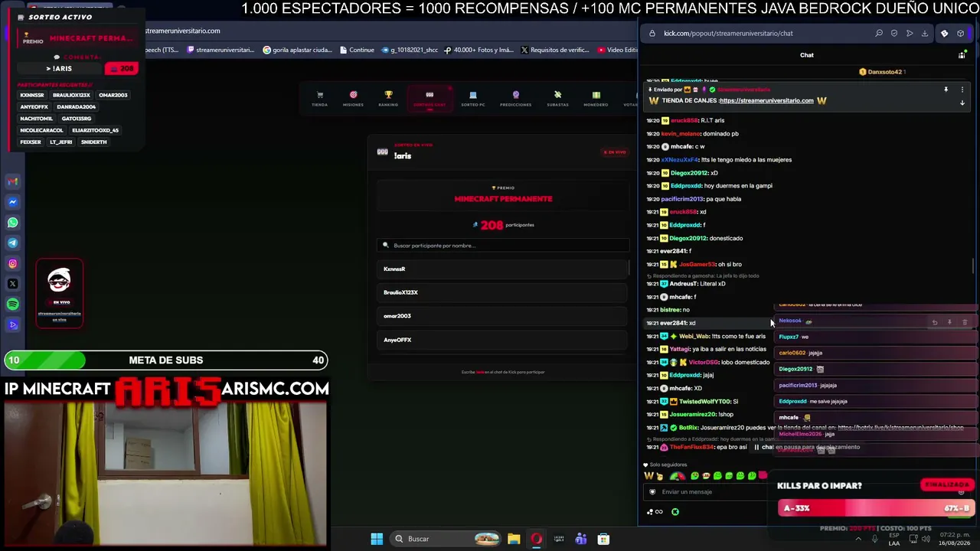980x551 pixels.
Task: Open the Continue bookmark
Action: 357,50
